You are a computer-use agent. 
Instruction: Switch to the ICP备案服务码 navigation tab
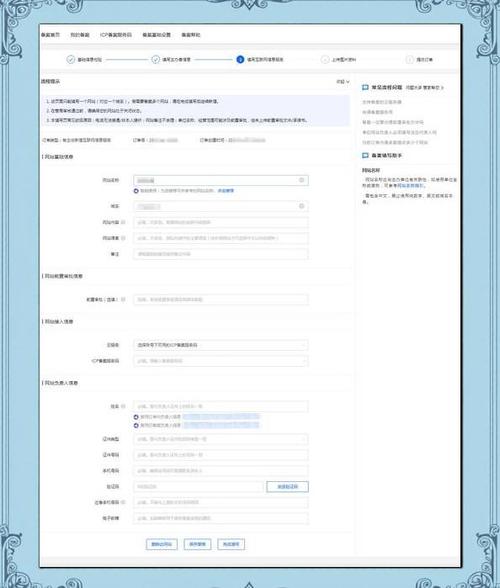(116, 34)
